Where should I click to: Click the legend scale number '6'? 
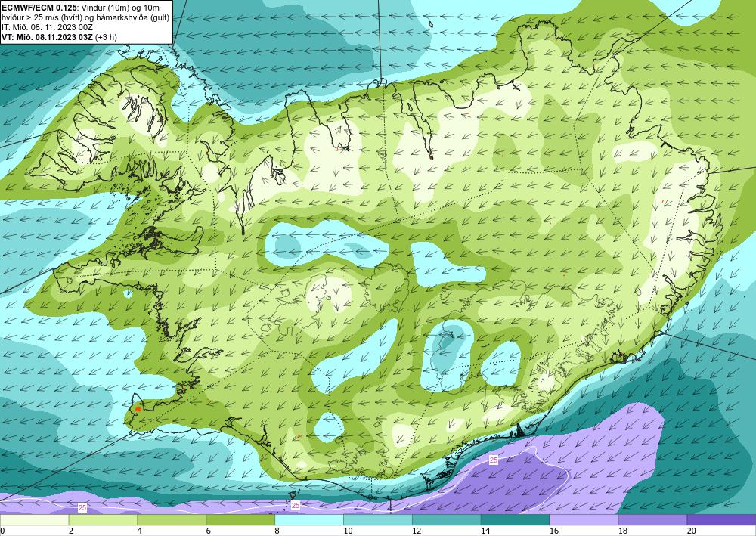point(209,531)
